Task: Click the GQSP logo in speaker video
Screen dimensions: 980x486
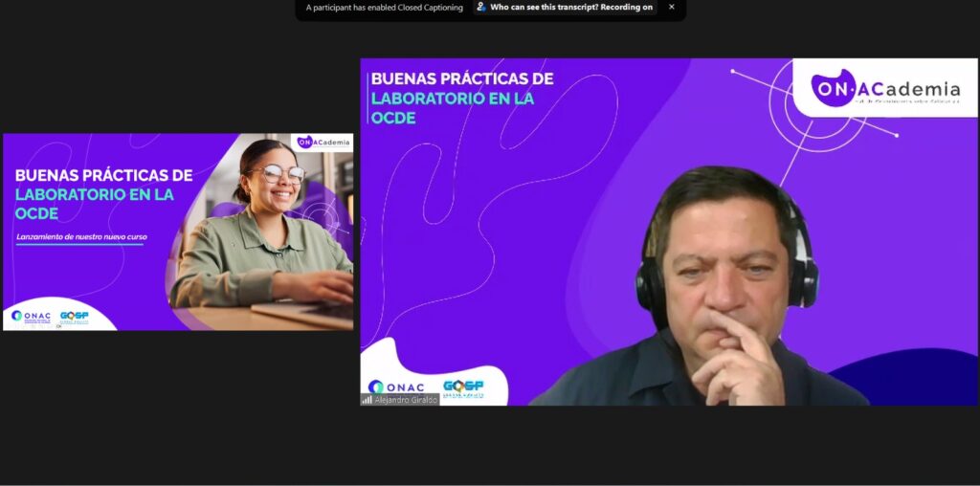Action: pos(463,387)
